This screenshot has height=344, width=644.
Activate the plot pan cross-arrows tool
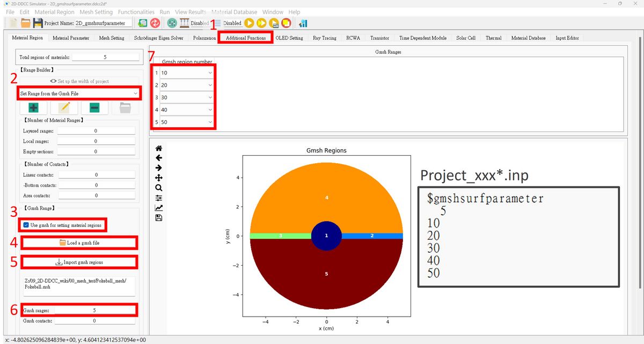[158, 178]
